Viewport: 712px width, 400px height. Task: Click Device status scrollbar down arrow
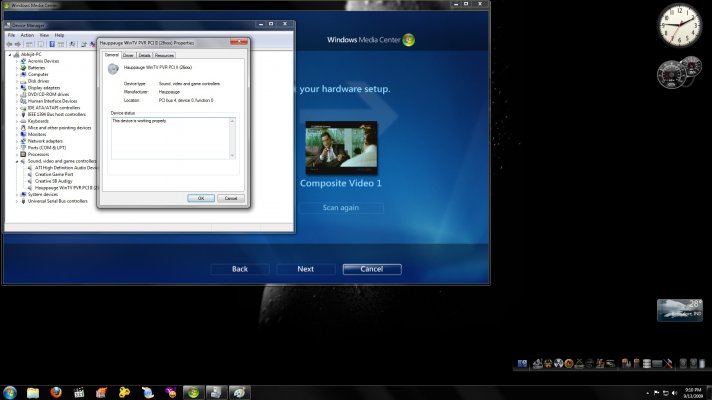click(x=232, y=156)
